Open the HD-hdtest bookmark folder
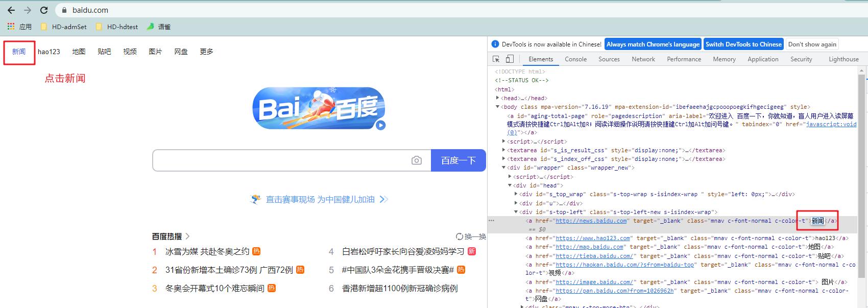The width and height of the screenshot is (868, 308). click(116, 27)
